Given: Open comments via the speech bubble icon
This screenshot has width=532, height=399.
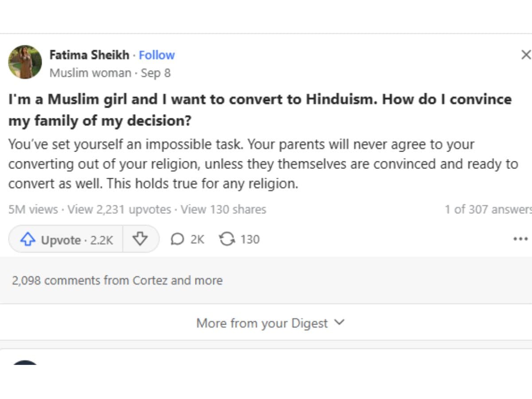Looking at the screenshot, I should [x=177, y=239].
